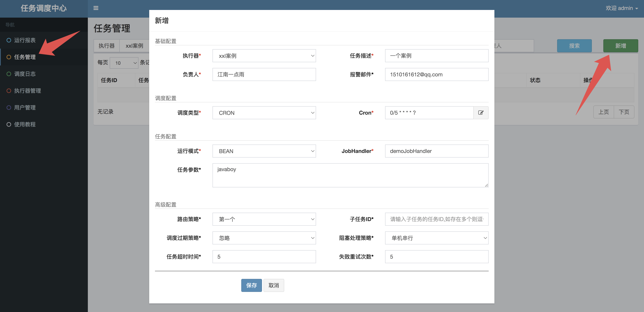644x312 pixels.
Task: Click the circle icon beside 执行器管理
Action: coord(9,91)
